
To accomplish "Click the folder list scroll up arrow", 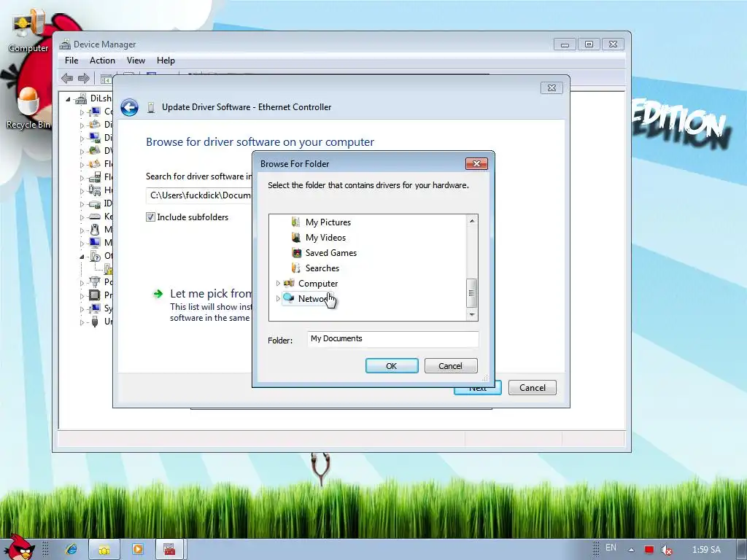I will (472, 220).
